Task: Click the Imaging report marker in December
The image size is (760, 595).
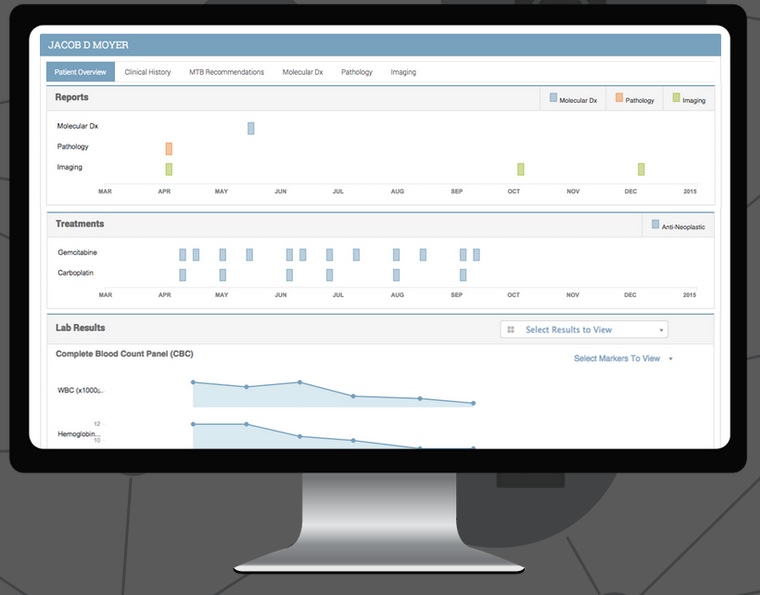Action: pyautogui.click(x=641, y=169)
